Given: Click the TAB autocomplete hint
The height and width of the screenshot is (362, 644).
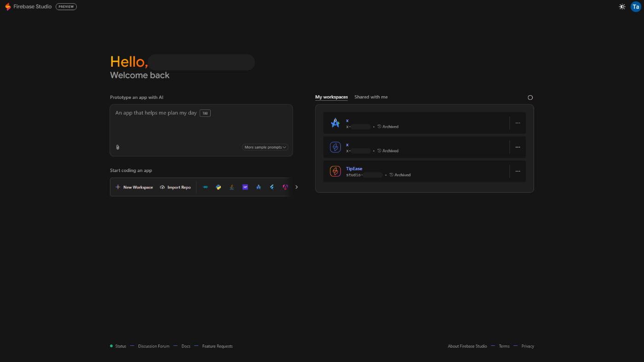Looking at the screenshot, I should pos(205,113).
